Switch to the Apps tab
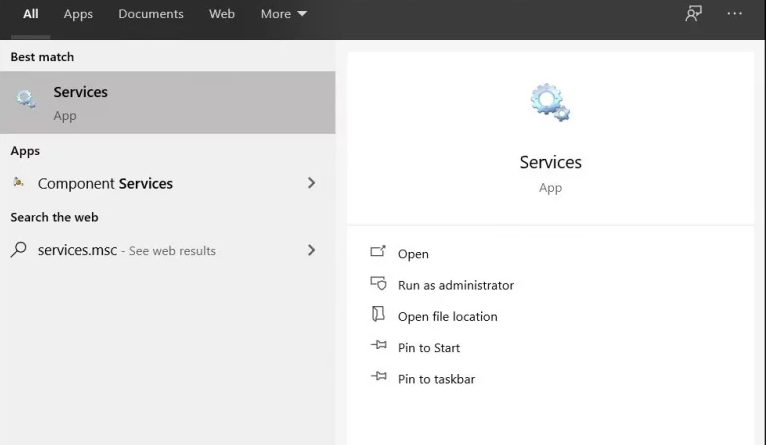The height and width of the screenshot is (445, 771). tap(78, 14)
